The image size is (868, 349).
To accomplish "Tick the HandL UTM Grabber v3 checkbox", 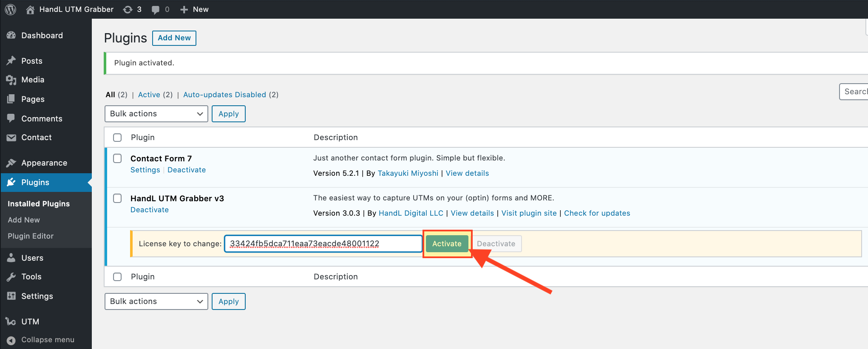I will pos(117,198).
